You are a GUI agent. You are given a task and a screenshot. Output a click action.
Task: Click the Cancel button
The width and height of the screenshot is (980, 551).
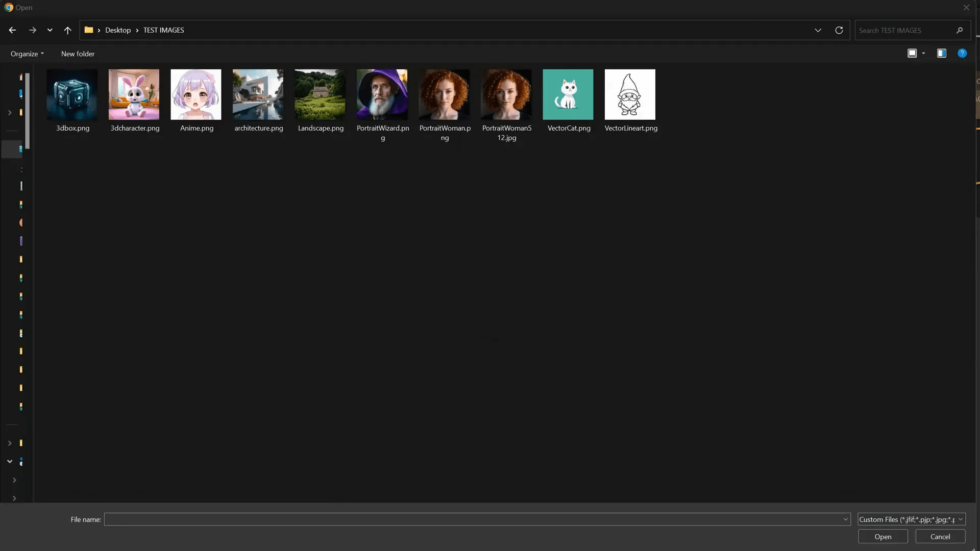point(940,537)
